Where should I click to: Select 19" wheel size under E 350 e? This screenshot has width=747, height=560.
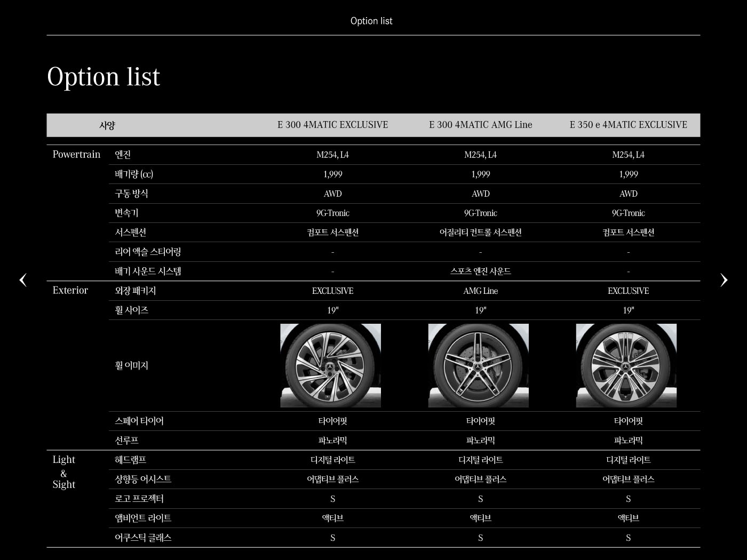629,310
